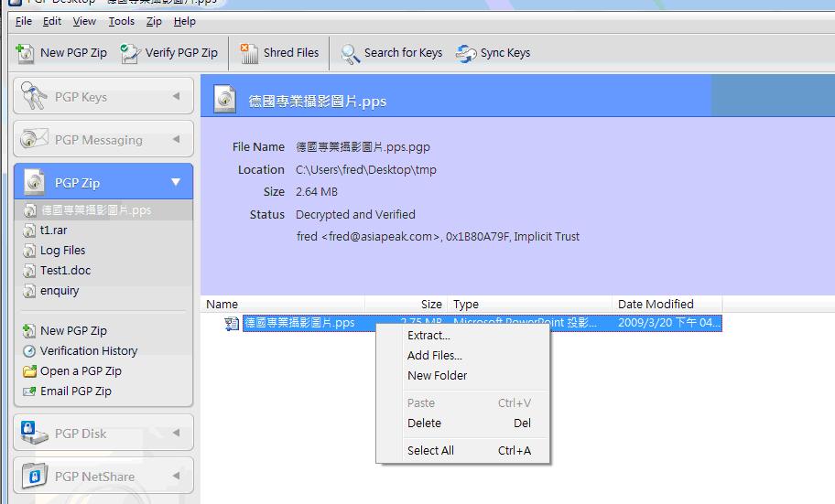Expand the PGP Messaging panel

[x=176, y=140]
